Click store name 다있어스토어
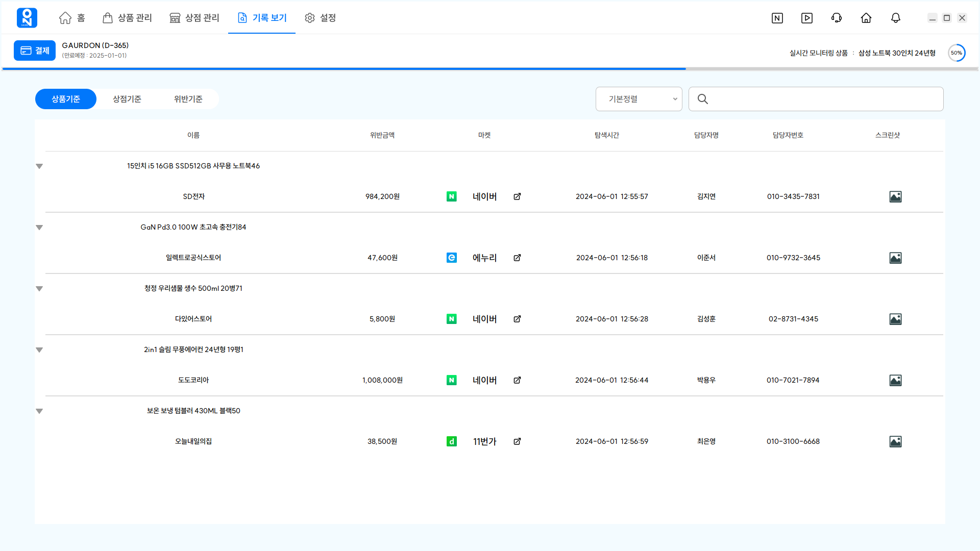 (x=193, y=319)
